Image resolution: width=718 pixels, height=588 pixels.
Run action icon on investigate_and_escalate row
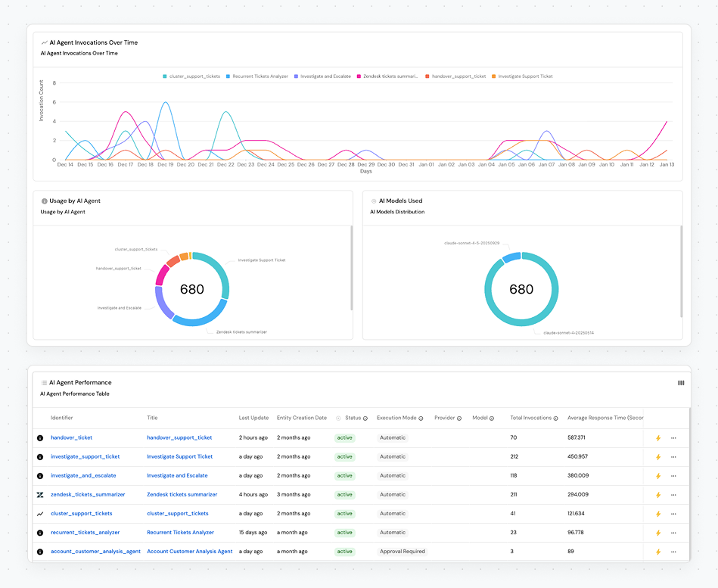658,476
